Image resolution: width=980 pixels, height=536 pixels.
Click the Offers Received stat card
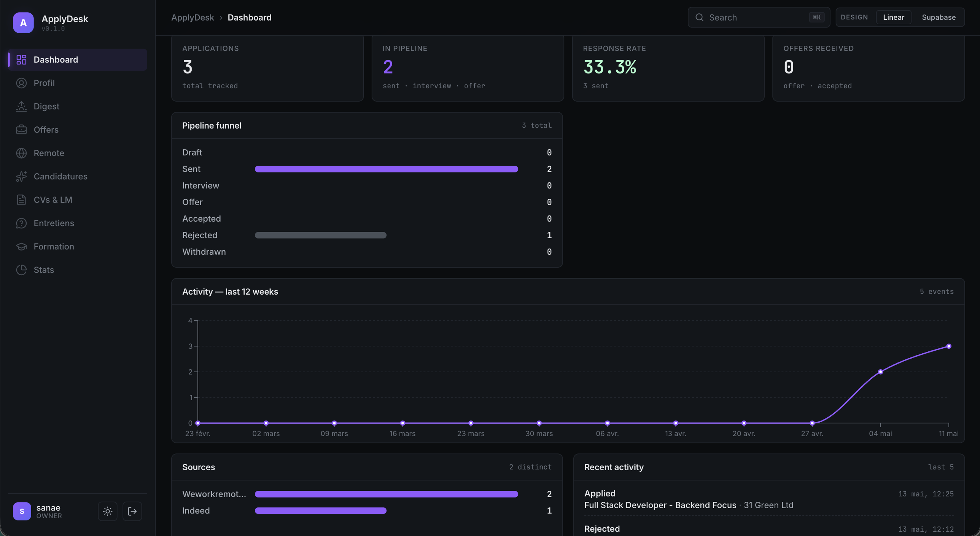pos(869,69)
